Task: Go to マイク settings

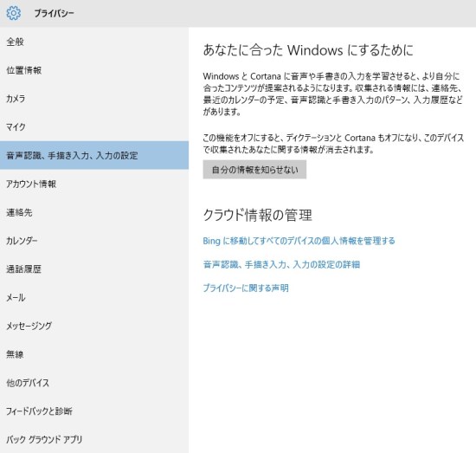Action: point(94,126)
